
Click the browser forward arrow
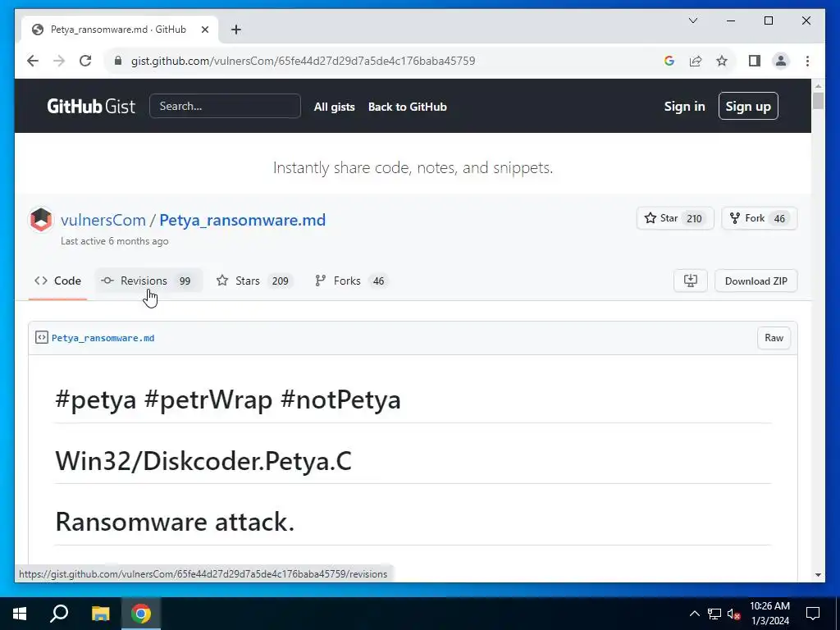point(59,61)
